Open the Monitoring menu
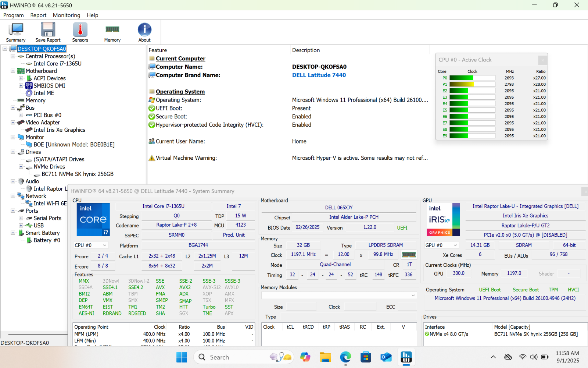Image resolution: width=588 pixels, height=368 pixels. pos(67,15)
